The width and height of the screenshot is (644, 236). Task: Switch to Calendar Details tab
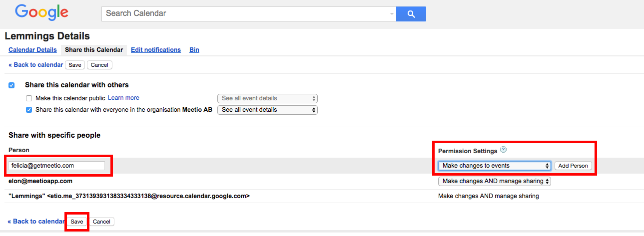(33, 50)
